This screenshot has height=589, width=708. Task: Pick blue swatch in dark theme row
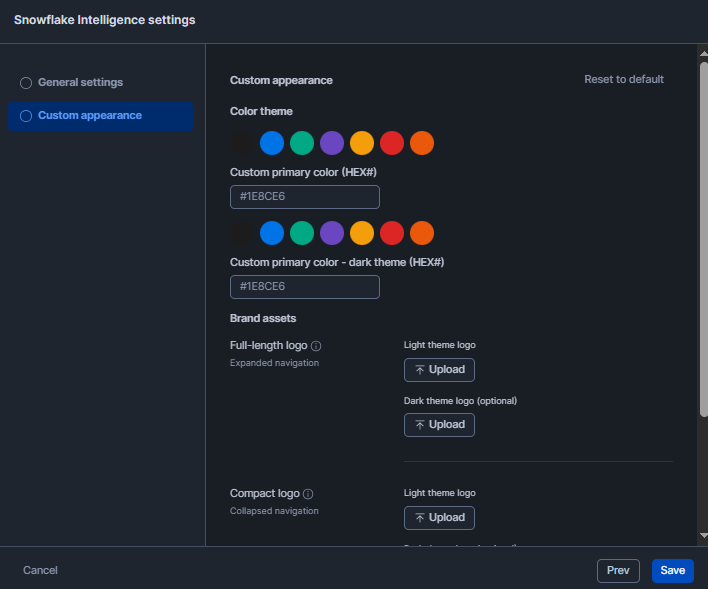pyautogui.click(x=272, y=233)
